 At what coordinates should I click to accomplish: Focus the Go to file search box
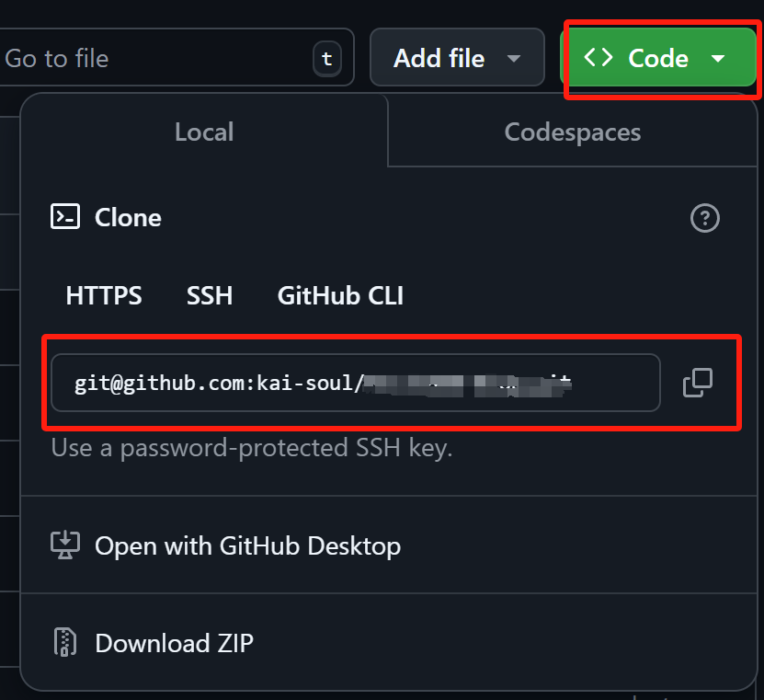coord(156,59)
